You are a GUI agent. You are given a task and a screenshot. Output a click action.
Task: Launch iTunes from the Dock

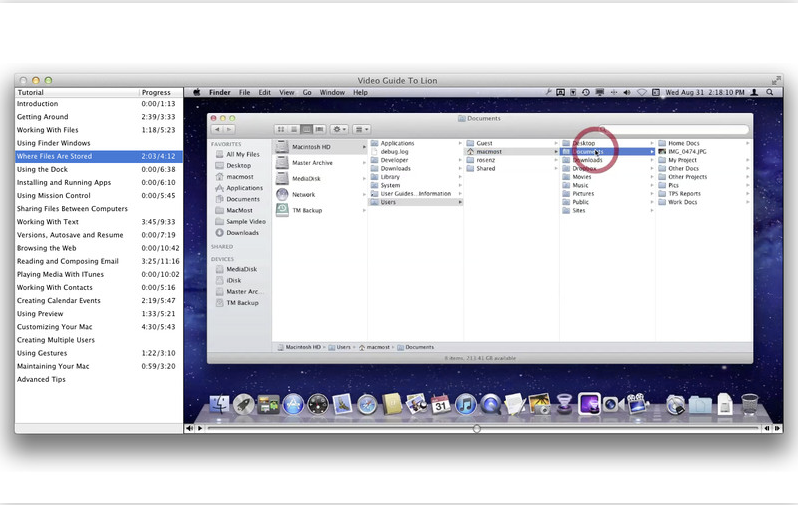coord(465,405)
